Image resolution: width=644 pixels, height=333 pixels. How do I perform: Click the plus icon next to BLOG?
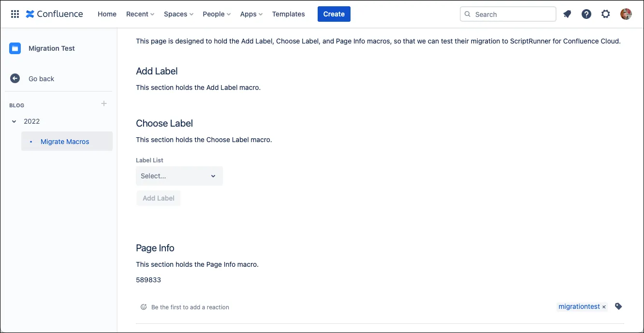[x=104, y=103]
